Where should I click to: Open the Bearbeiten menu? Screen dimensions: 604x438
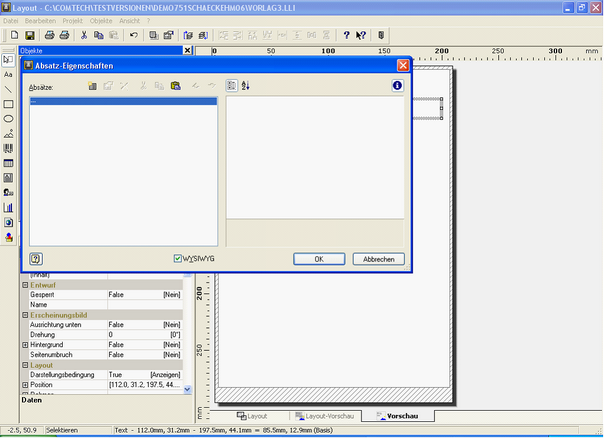tap(40, 21)
